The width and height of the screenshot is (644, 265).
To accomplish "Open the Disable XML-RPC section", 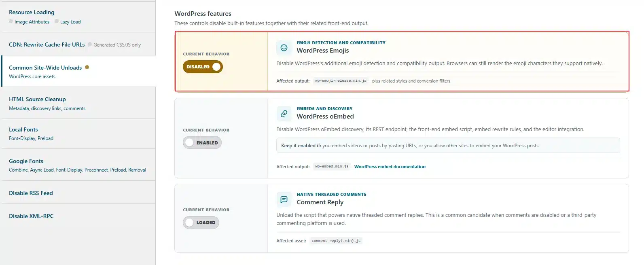I will (x=31, y=216).
